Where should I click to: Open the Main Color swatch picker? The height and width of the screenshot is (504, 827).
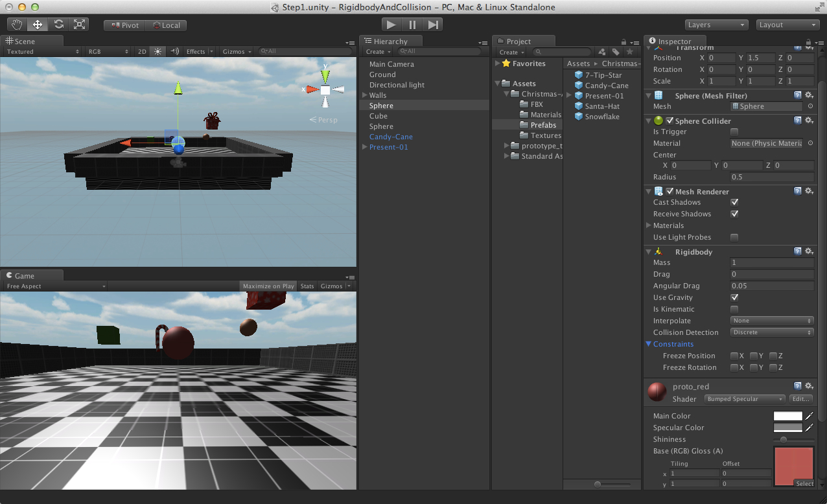tap(787, 416)
